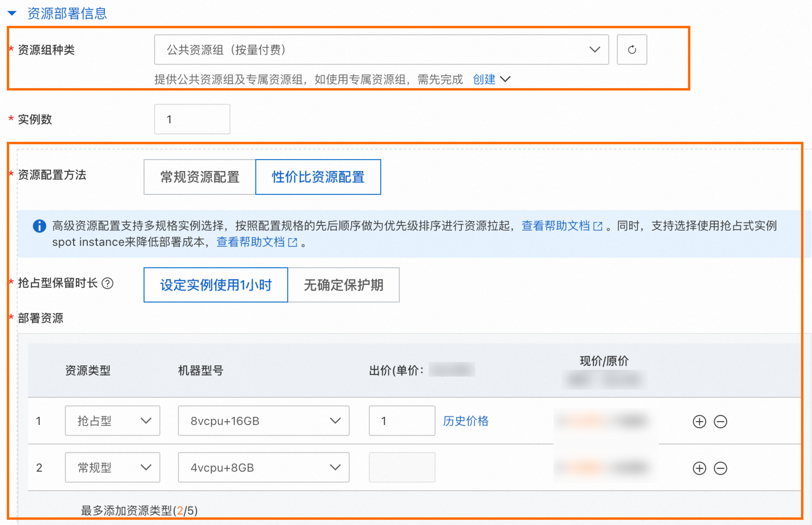This screenshot has height=525, width=812.
Task: Choose 设定实例使用1小时 option
Action: pyautogui.click(x=216, y=285)
